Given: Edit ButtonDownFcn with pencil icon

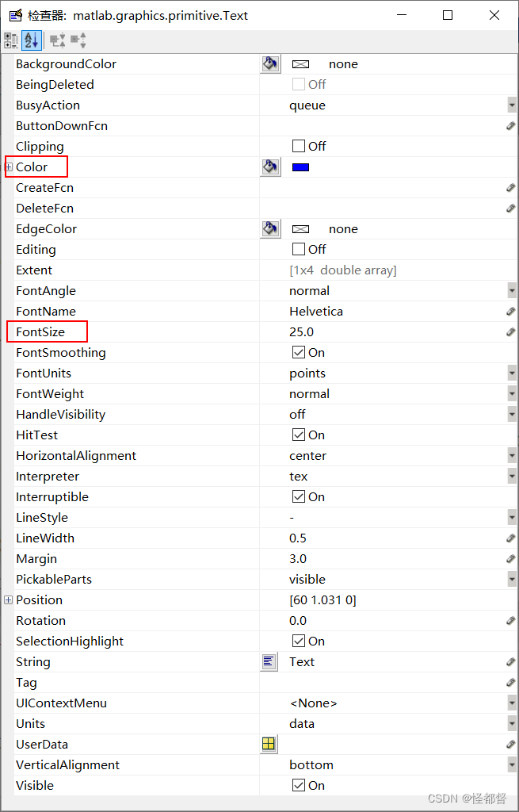Looking at the screenshot, I should pyautogui.click(x=511, y=126).
